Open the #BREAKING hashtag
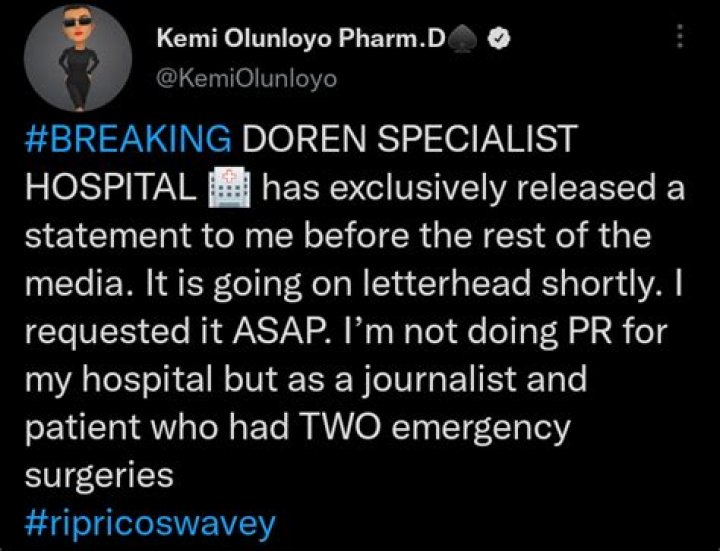The width and height of the screenshot is (720, 551). (x=128, y=139)
